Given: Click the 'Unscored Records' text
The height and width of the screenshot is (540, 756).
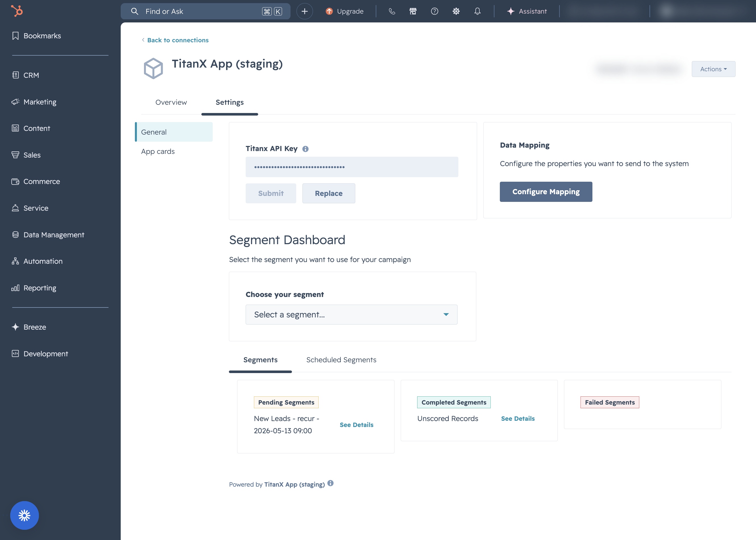Looking at the screenshot, I should [448, 419].
